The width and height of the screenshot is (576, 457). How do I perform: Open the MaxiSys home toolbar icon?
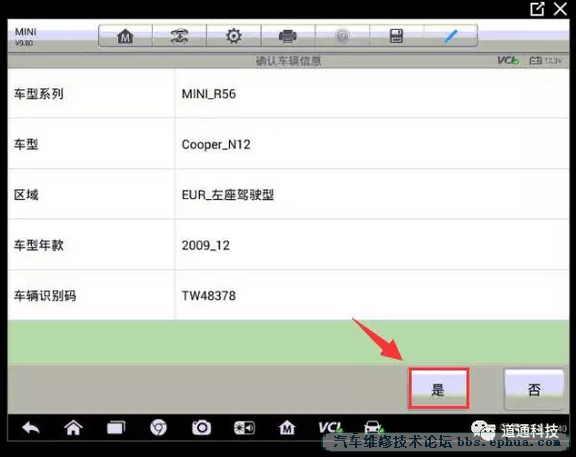click(x=125, y=36)
